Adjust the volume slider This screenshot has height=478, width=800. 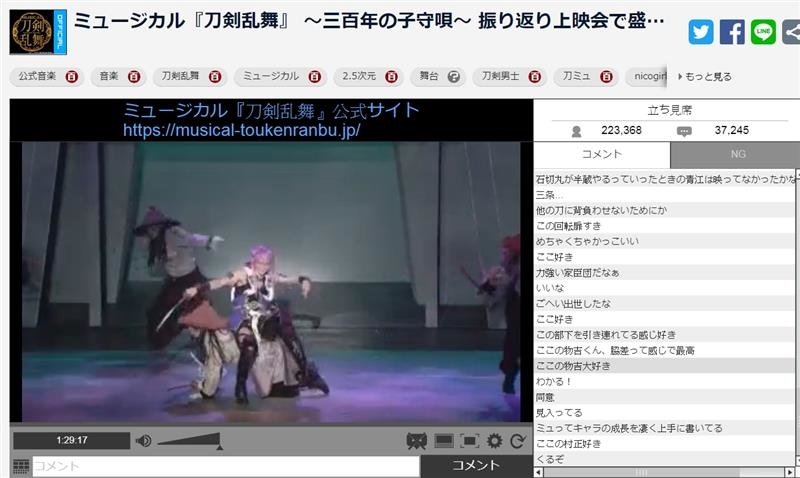click(189, 440)
